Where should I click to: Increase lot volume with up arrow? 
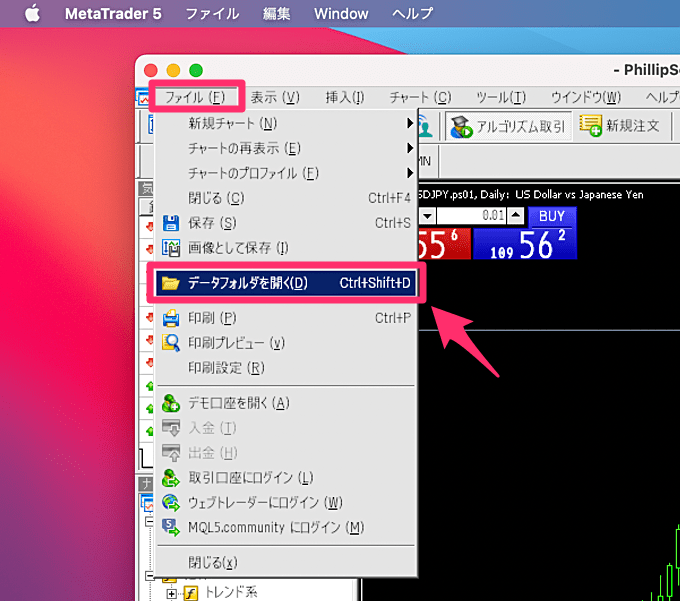point(515,216)
